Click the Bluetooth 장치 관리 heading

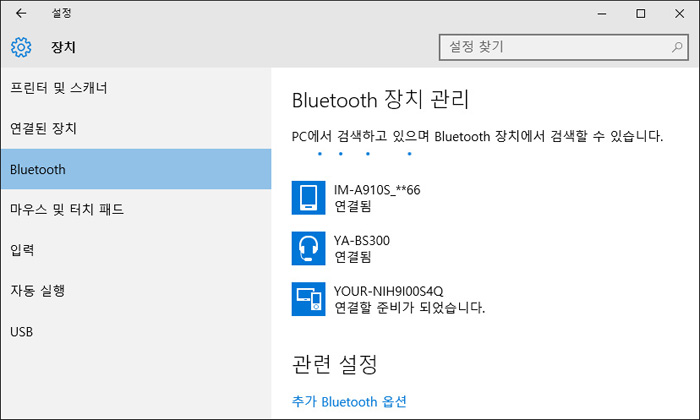380,100
